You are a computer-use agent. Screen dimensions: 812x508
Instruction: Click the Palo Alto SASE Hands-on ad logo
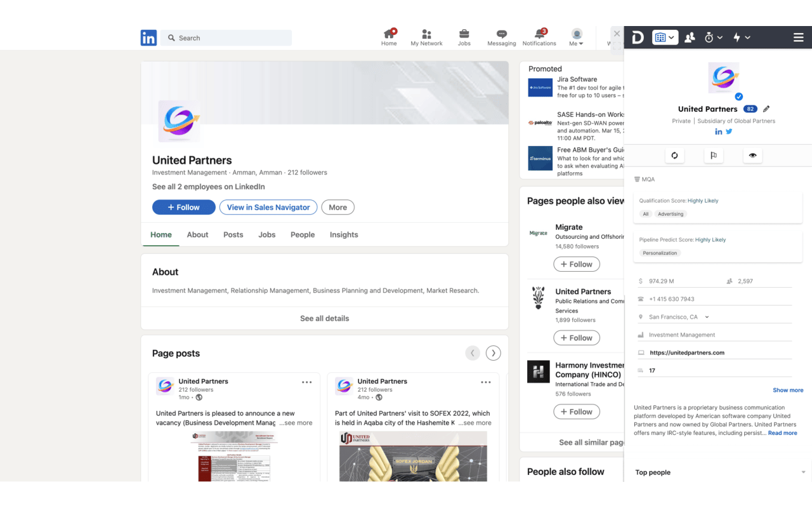click(540, 123)
